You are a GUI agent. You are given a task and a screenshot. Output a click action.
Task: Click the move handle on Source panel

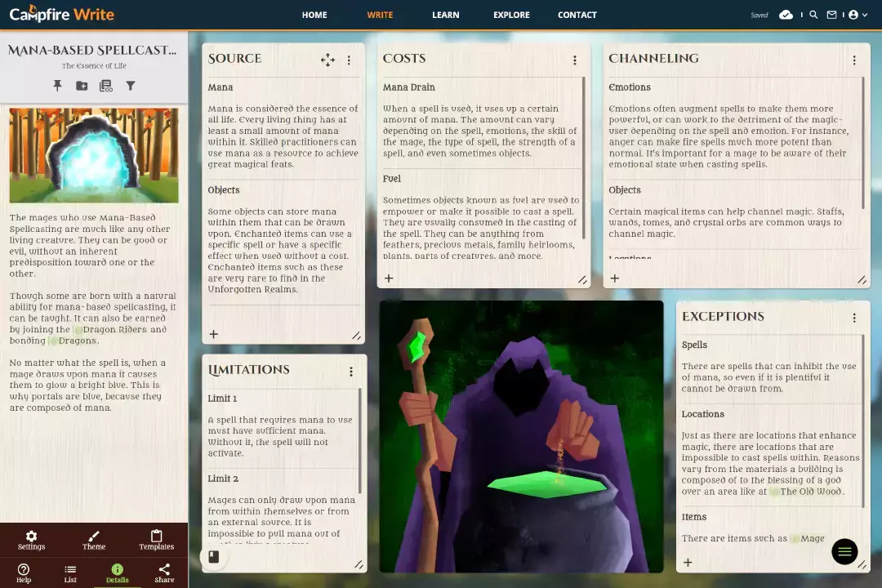pyautogui.click(x=327, y=60)
